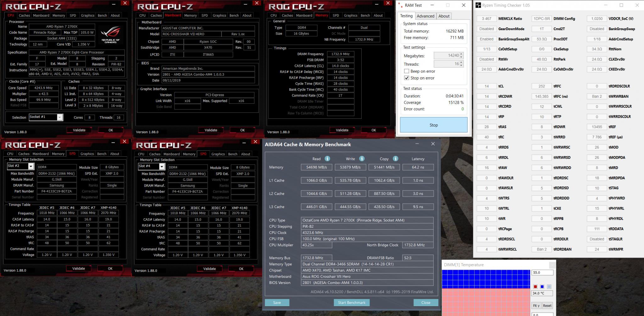Image resolution: width=644 pixels, height=316 pixels.
Task: Click the Close button at bottom of AIDA64
Action: tap(426, 302)
